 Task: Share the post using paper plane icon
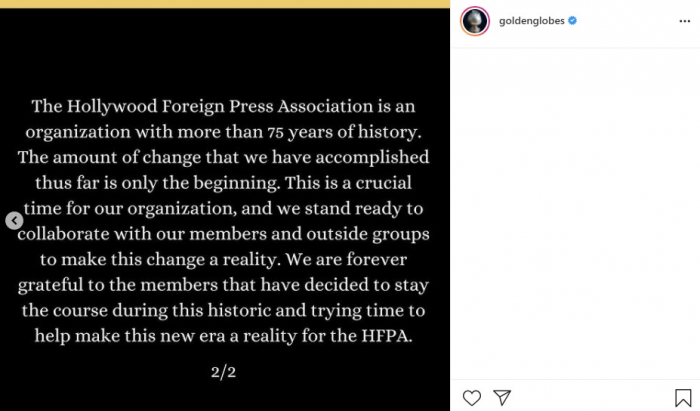[x=503, y=397]
